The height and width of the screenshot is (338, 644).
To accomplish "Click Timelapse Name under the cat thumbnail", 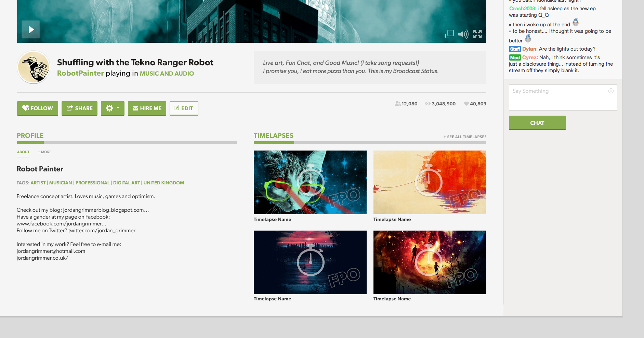I will [272, 219].
